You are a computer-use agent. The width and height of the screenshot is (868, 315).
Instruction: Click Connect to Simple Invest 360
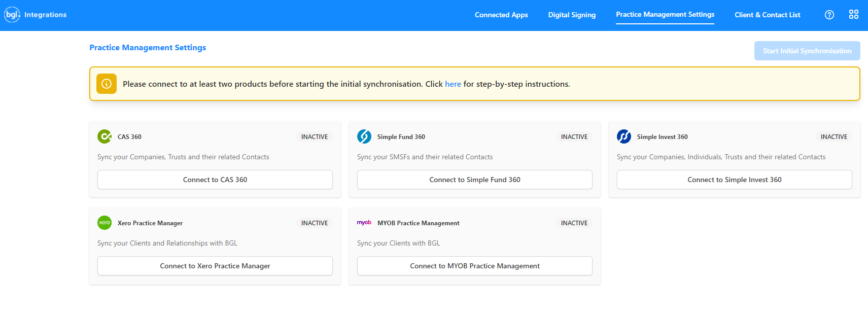coord(735,180)
